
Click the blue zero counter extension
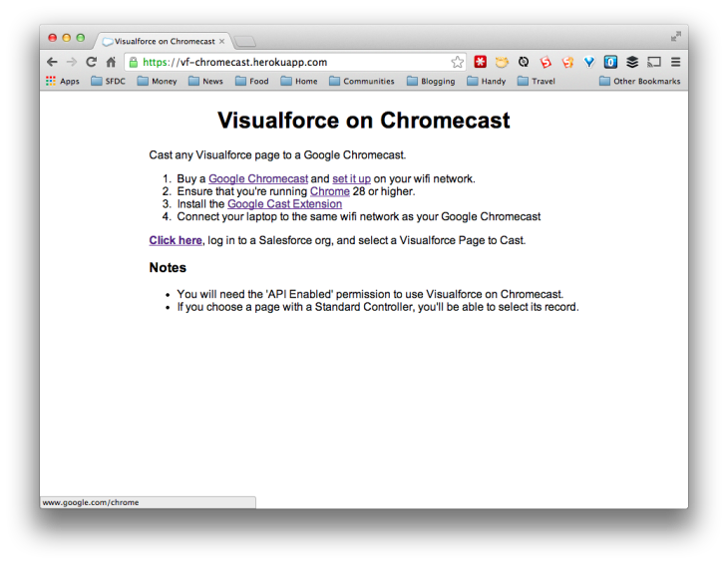[x=610, y=62]
